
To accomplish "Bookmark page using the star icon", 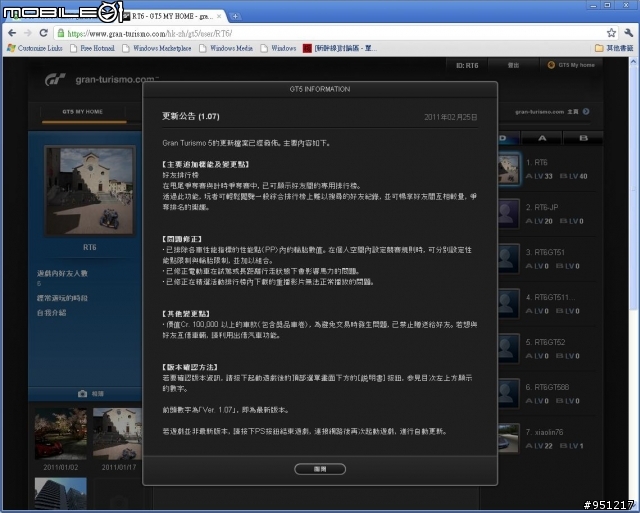I will click(611, 33).
